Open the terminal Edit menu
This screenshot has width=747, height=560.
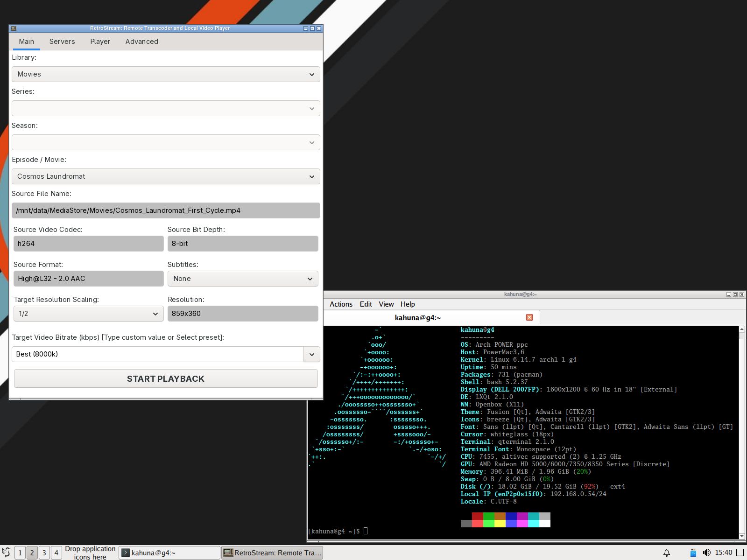click(366, 304)
